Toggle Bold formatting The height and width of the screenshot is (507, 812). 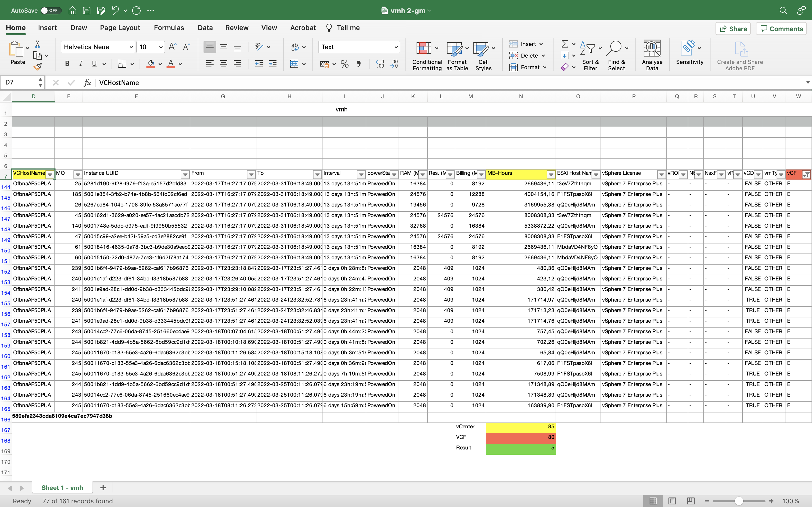[x=67, y=64]
